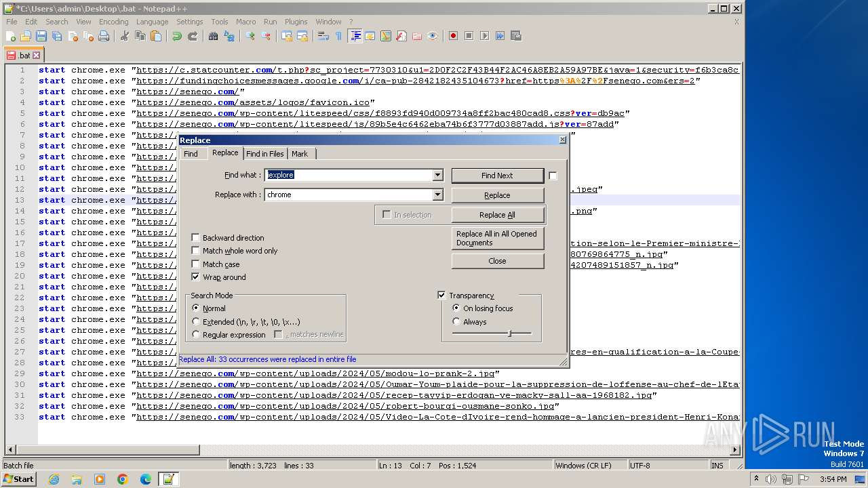868x488 pixels.
Task: Open Find with the binoculars icon
Action: click(x=213, y=36)
